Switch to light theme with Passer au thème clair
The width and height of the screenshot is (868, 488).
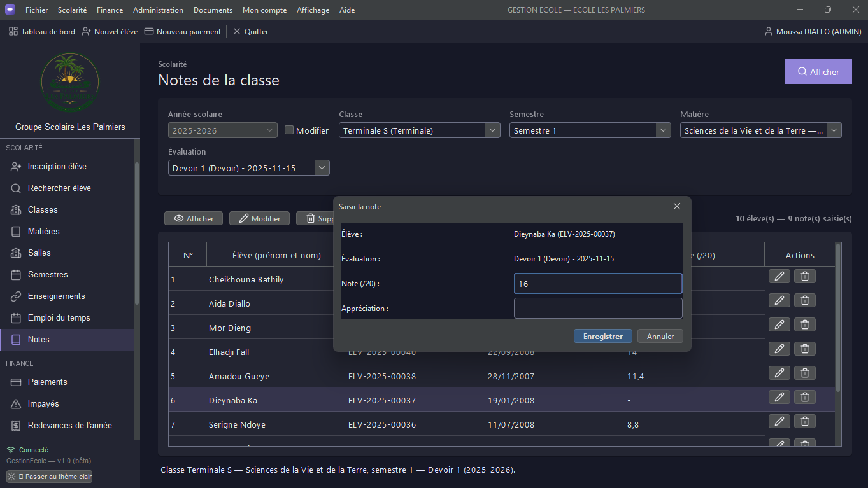click(x=49, y=477)
